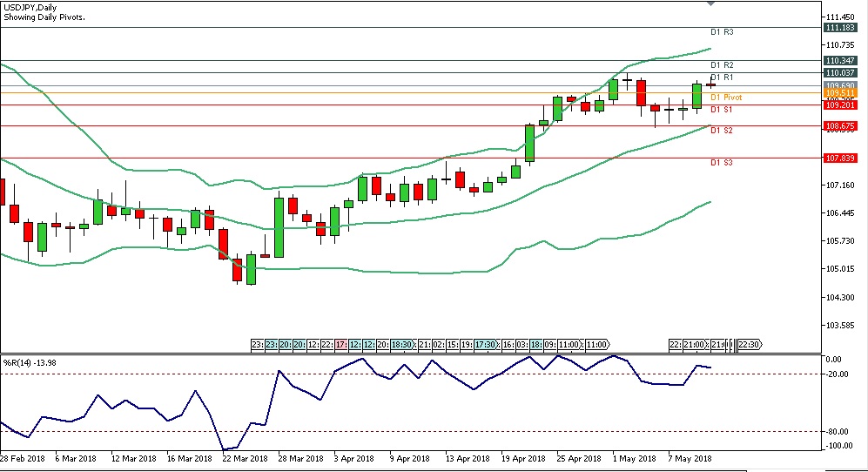Select the D1 S3 support label
868x472 pixels.
click(x=721, y=163)
